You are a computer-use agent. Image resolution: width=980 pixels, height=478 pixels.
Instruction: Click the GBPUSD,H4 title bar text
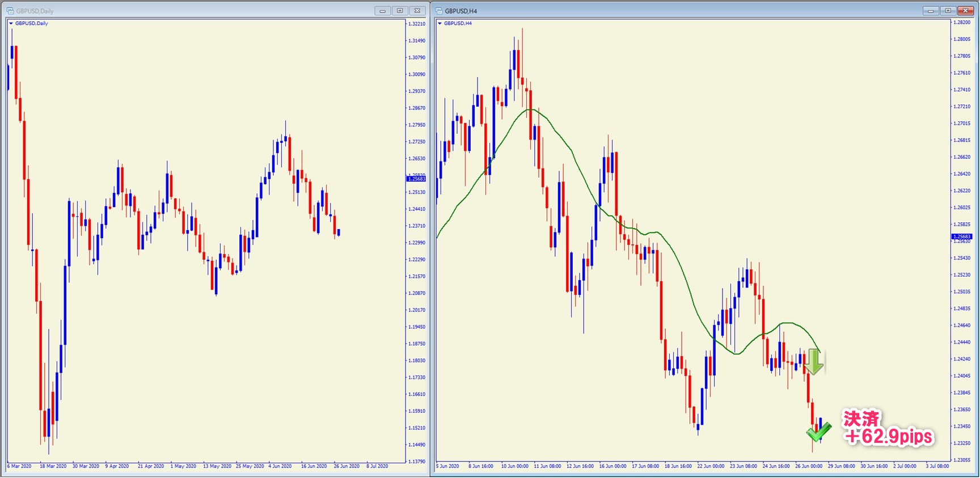(461, 11)
